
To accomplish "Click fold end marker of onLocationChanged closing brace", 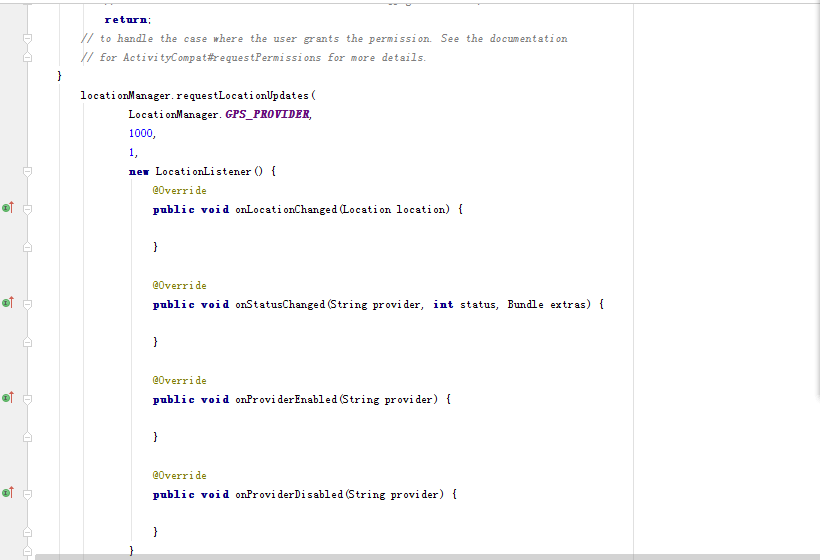I will pos(28,247).
